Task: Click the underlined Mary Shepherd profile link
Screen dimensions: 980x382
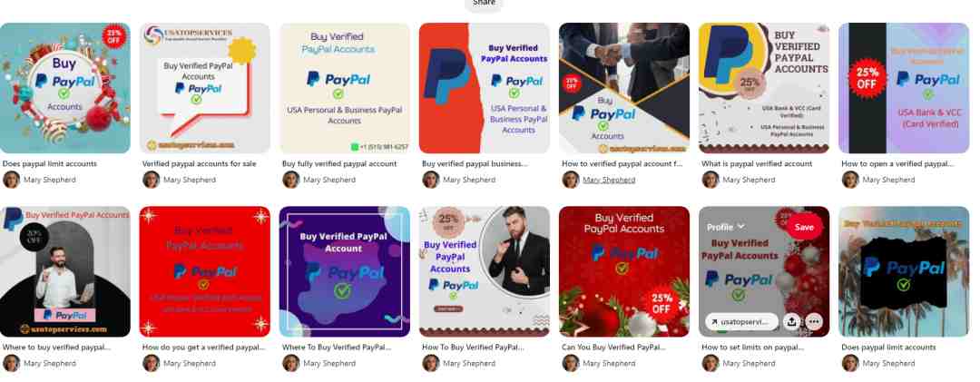Action: [x=609, y=180]
